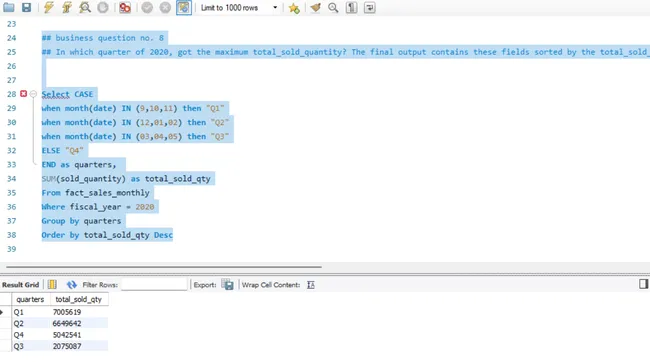Toggle the auto-commit mode button
The image size is (650, 362).
pos(184,7)
